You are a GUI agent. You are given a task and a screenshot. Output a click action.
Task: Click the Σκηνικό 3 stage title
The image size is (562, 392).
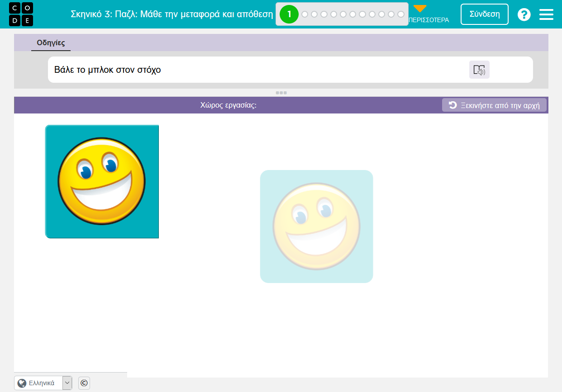171,14
